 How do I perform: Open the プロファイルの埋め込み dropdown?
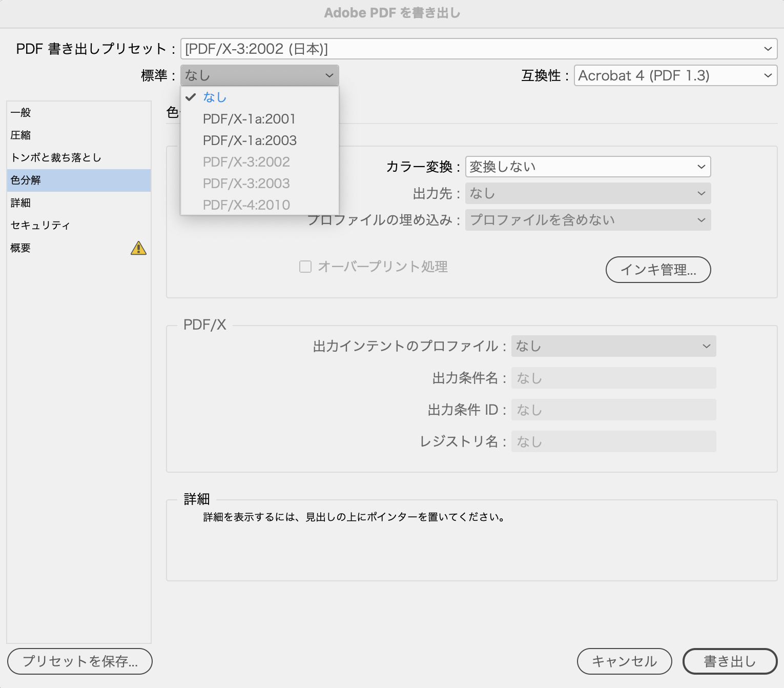[588, 220]
